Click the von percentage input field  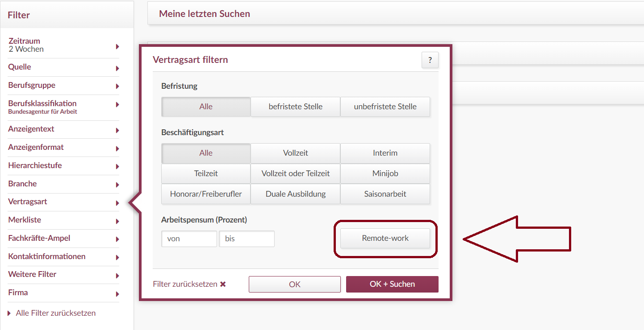pyautogui.click(x=189, y=239)
